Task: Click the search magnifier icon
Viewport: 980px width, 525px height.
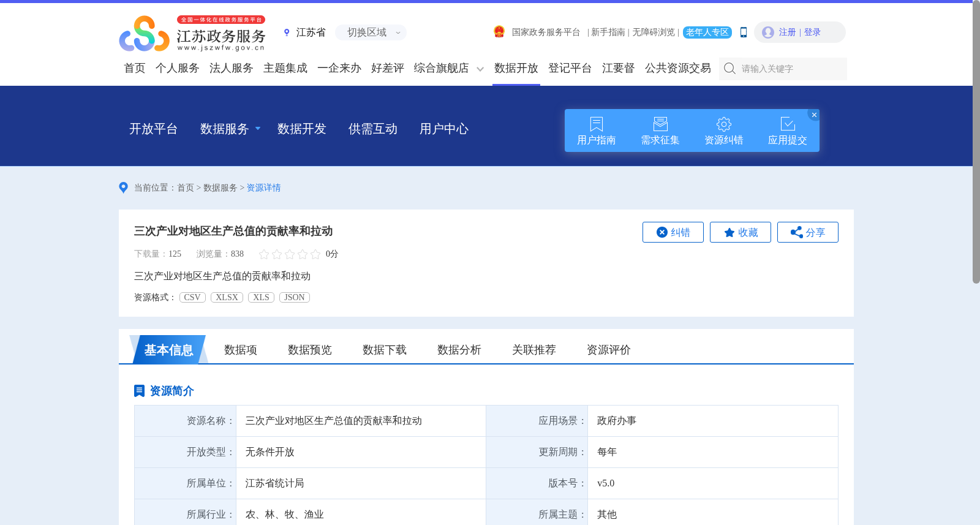Action: click(729, 69)
